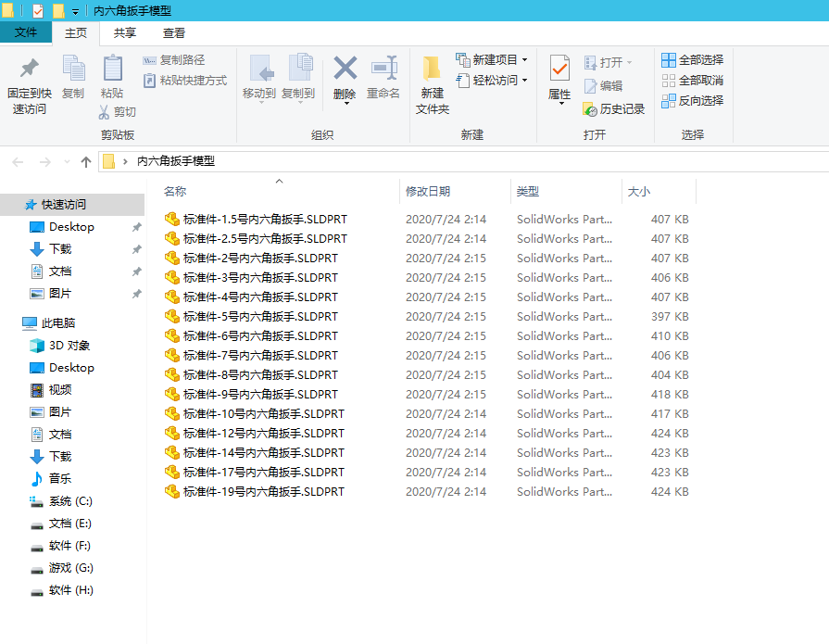Click the SolidWorks icon of 标准件-5号内六角扳手
Viewport: 829px width, 644px height.
pyautogui.click(x=172, y=316)
